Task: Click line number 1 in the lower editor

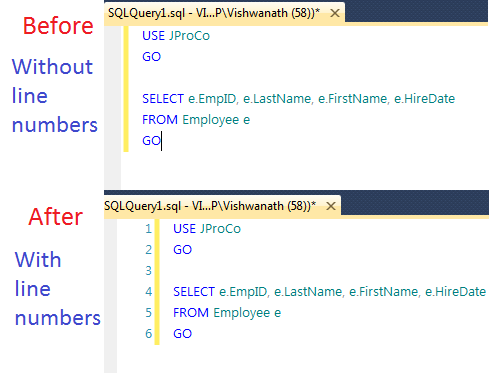Action: [x=148, y=229]
